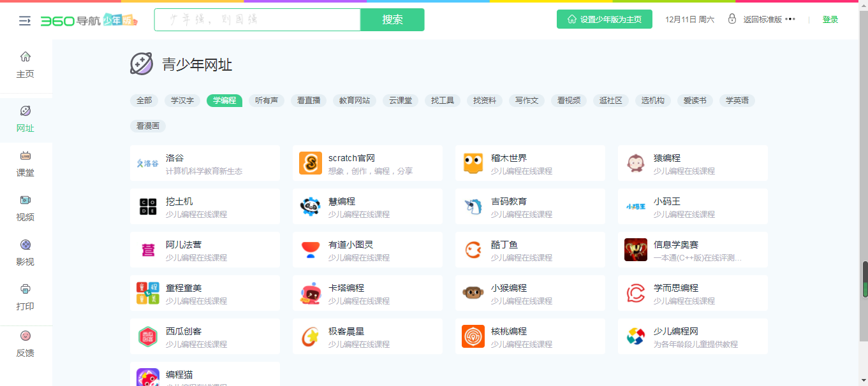The height and width of the screenshot is (386, 868).
Task: Open the 课堂 sidebar icon
Action: click(26, 155)
